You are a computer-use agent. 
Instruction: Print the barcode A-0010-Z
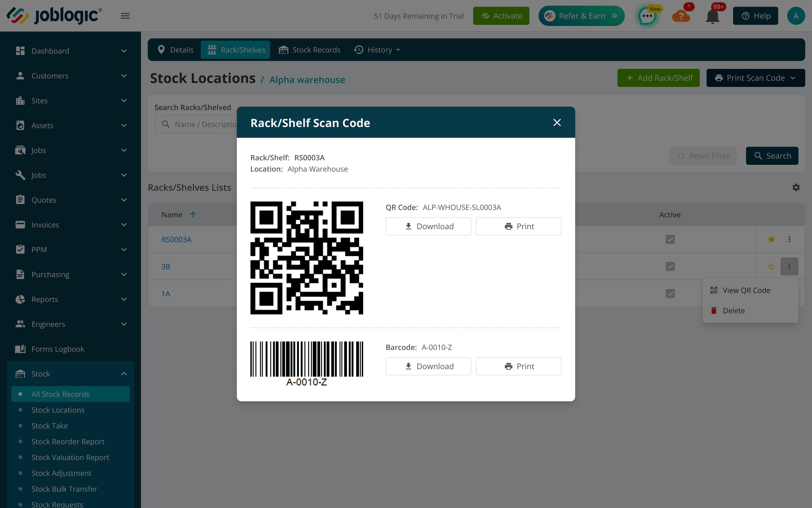518,366
